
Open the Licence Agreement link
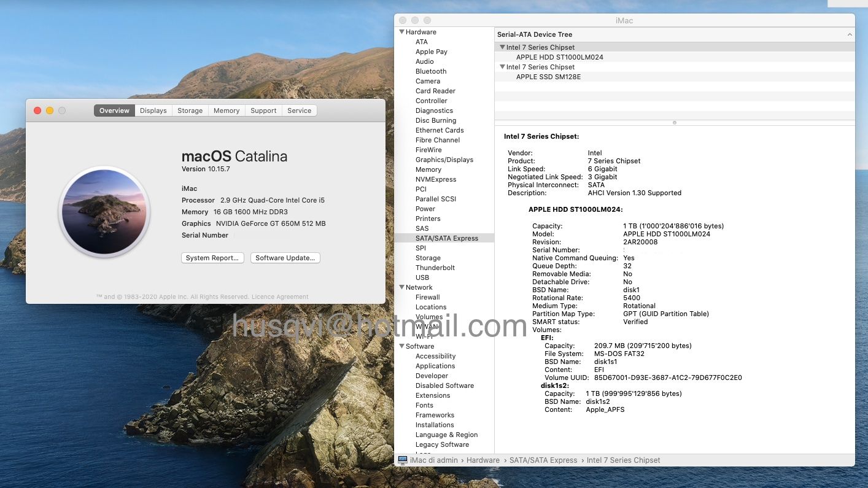pos(280,297)
